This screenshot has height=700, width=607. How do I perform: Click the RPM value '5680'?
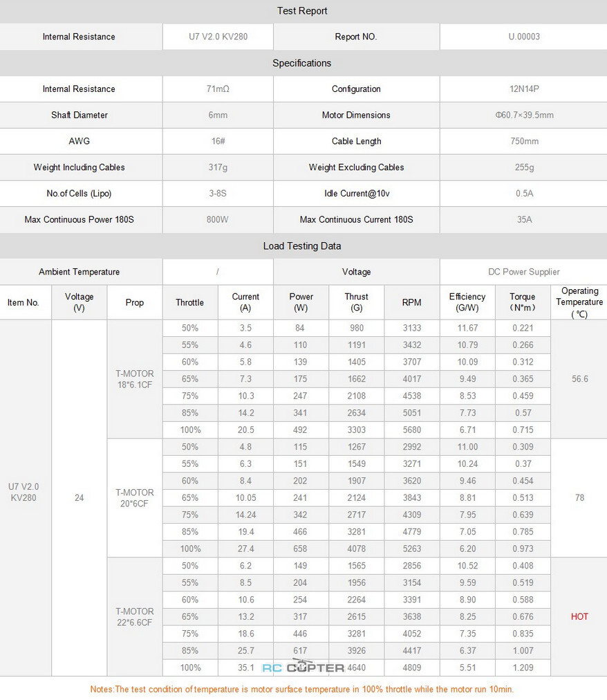[411, 430]
